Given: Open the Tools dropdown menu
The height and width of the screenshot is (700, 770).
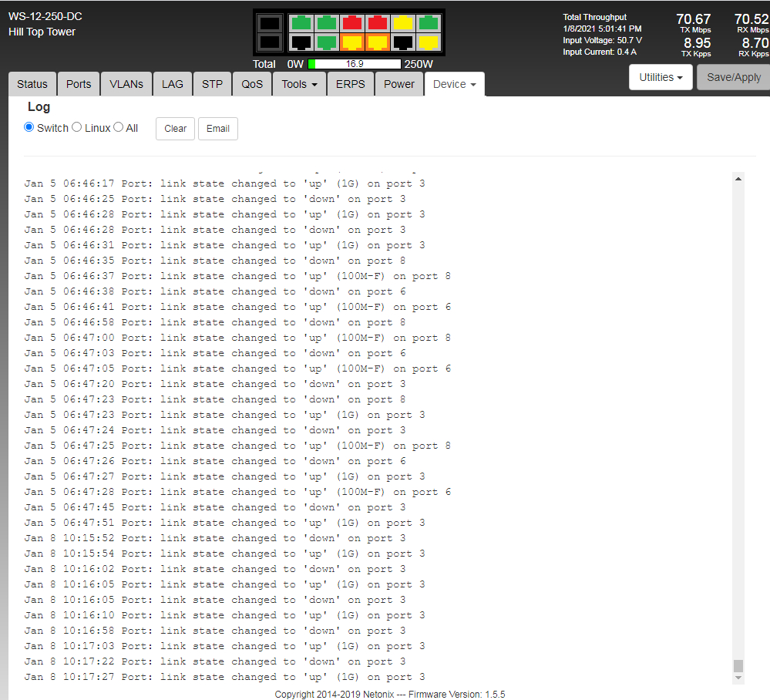Looking at the screenshot, I should [299, 84].
